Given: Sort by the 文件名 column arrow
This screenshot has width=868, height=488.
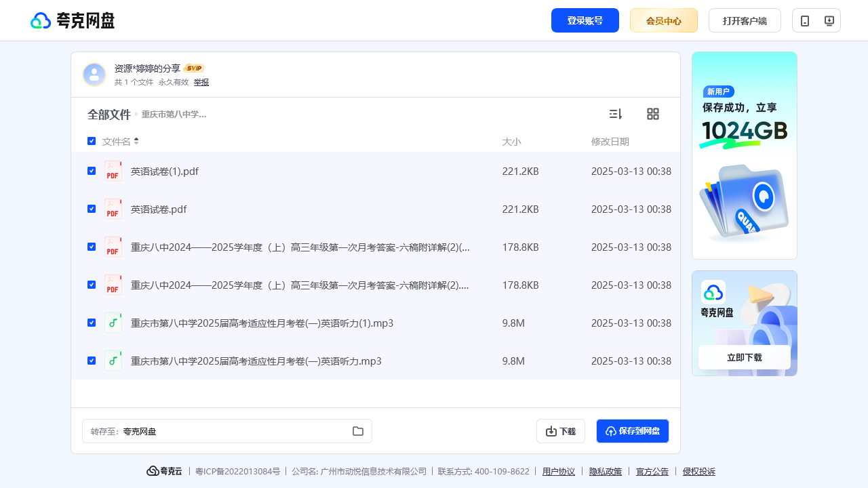Looking at the screenshot, I should point(136,141).
